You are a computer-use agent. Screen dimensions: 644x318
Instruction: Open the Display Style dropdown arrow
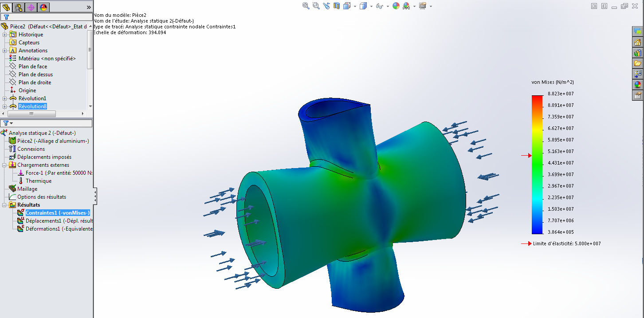(x=371, y=6)
